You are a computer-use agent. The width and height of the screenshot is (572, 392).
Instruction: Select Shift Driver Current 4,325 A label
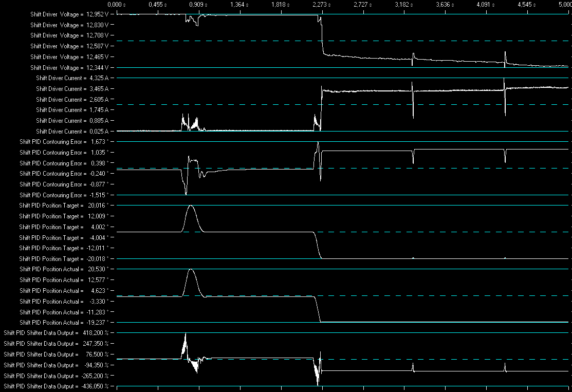[x=72, y=78]
